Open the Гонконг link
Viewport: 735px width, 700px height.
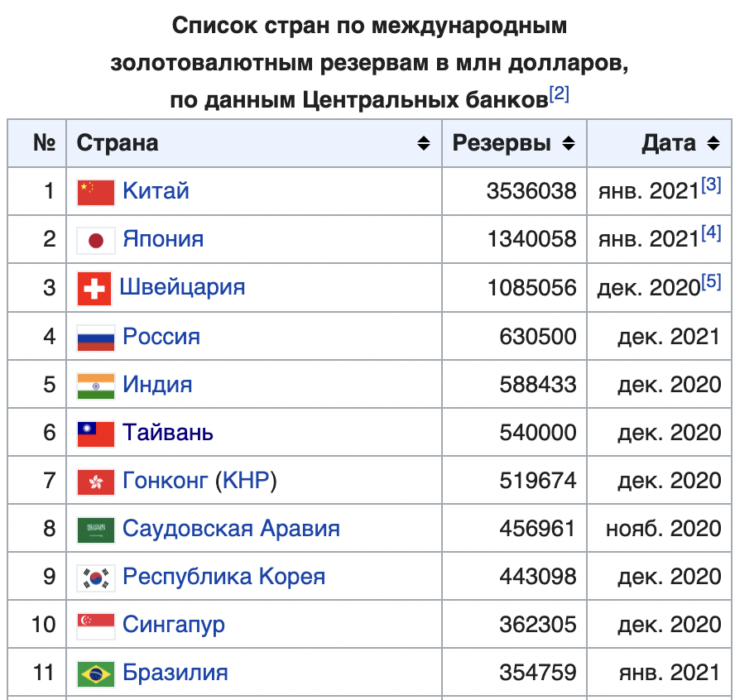(165, 480)
